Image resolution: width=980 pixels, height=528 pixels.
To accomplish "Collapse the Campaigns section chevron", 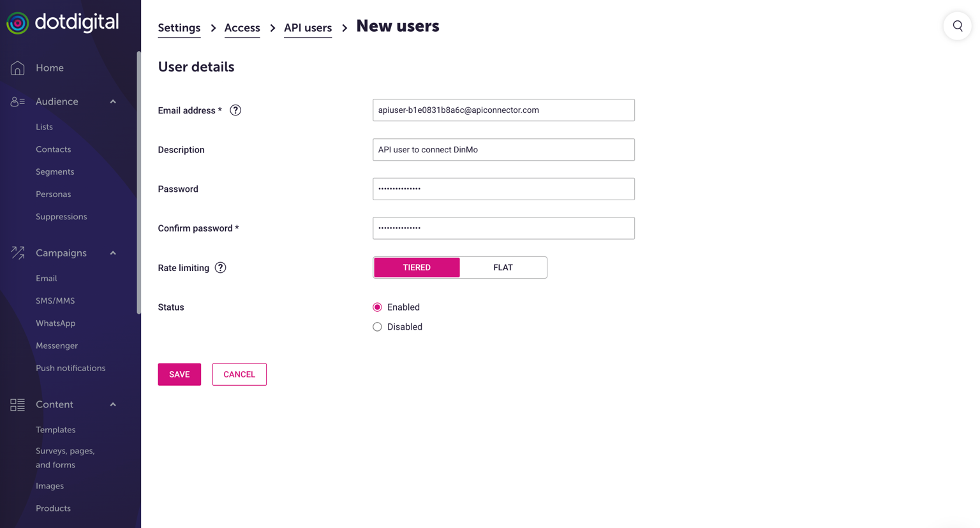I will pos(113,253).
